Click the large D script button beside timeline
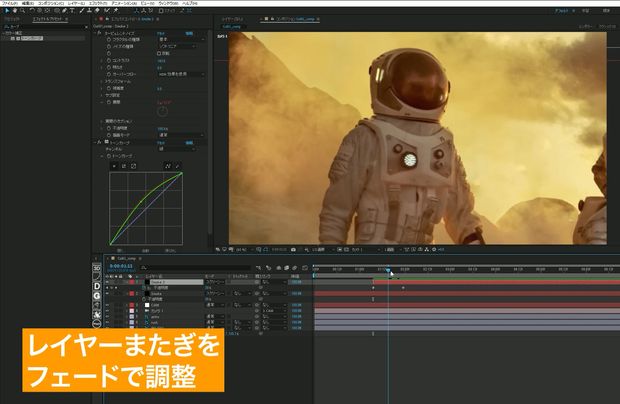Screen dimensions: 620x404 pyautogui.click(x=97, y=286)
